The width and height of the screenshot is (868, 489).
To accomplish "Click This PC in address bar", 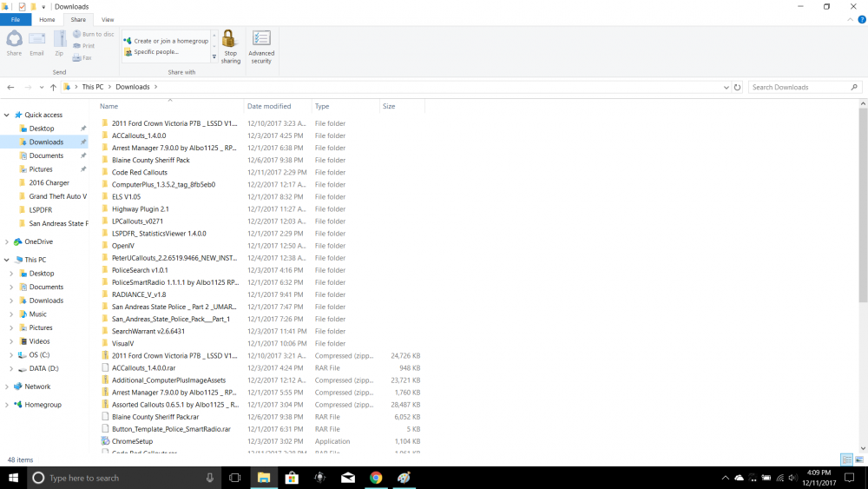I will coord(93,87).
